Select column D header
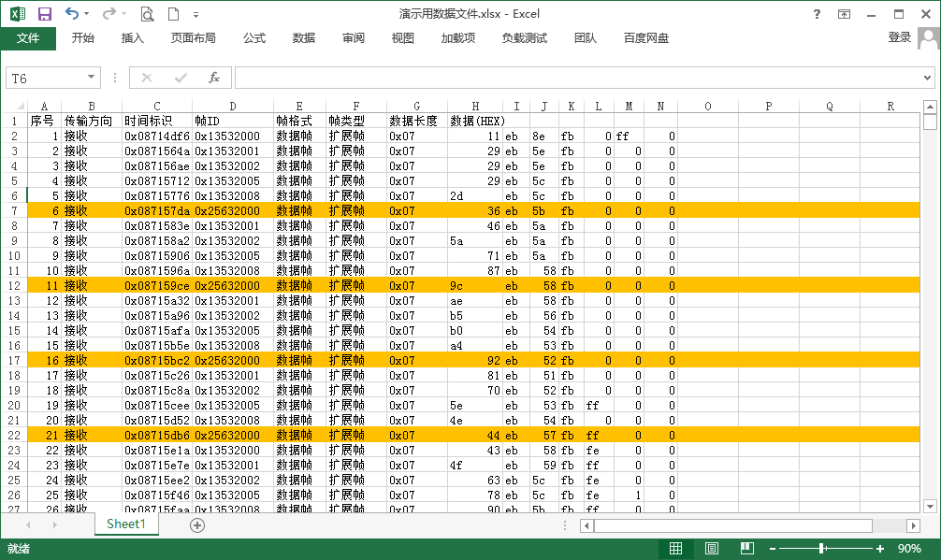This screenshot has height=560, width=941. 233,107
